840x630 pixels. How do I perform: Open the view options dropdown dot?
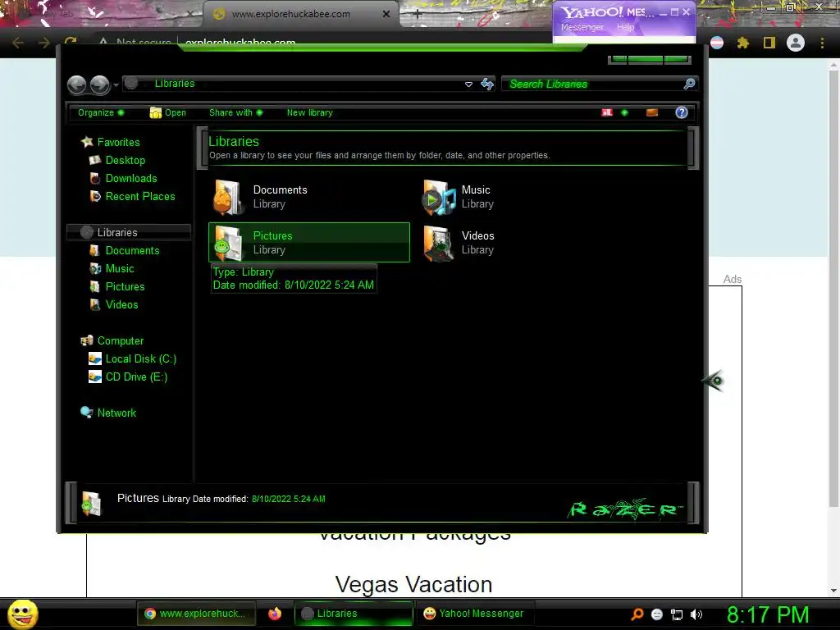[x=624, y=112]
